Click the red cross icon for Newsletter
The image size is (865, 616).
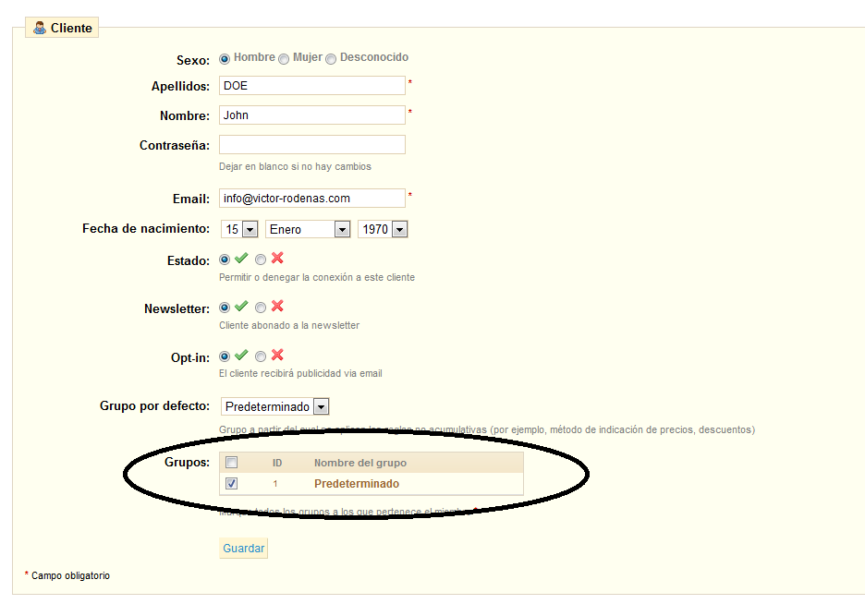pos(277,307)
